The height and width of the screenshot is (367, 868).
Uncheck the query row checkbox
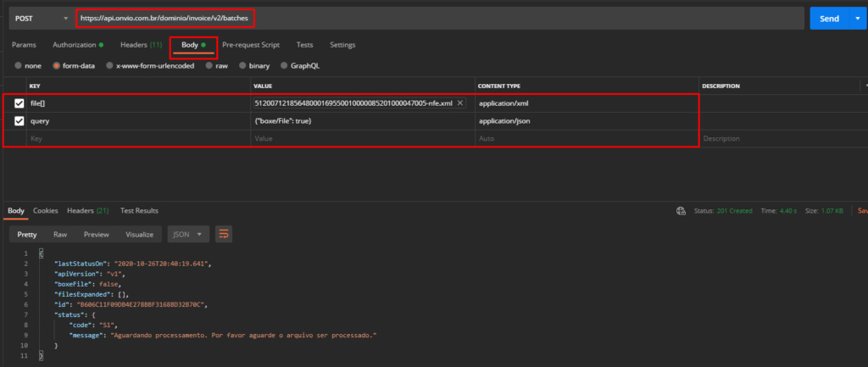(19, 120)
